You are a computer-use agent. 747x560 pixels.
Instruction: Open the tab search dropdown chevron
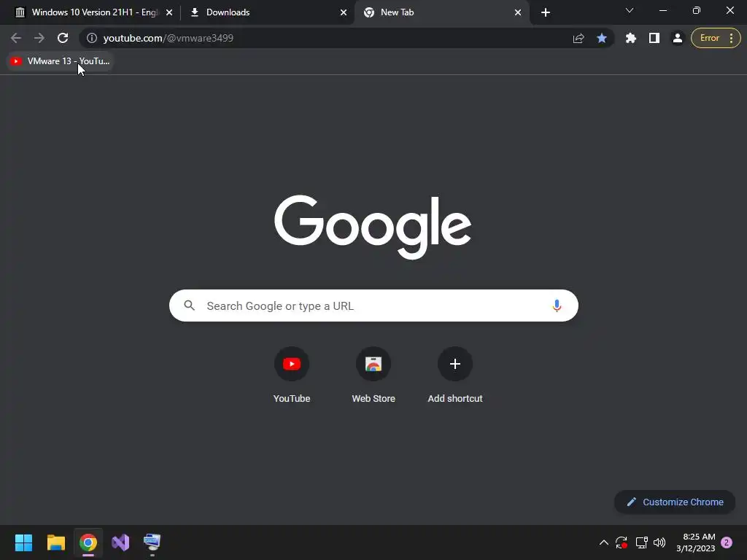coord(630,10)
